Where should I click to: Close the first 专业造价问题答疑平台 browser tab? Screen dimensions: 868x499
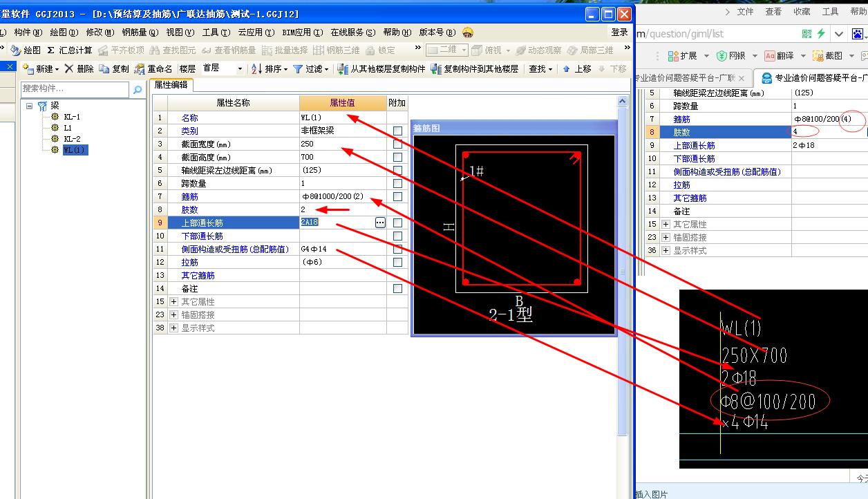tap(742, 78)
